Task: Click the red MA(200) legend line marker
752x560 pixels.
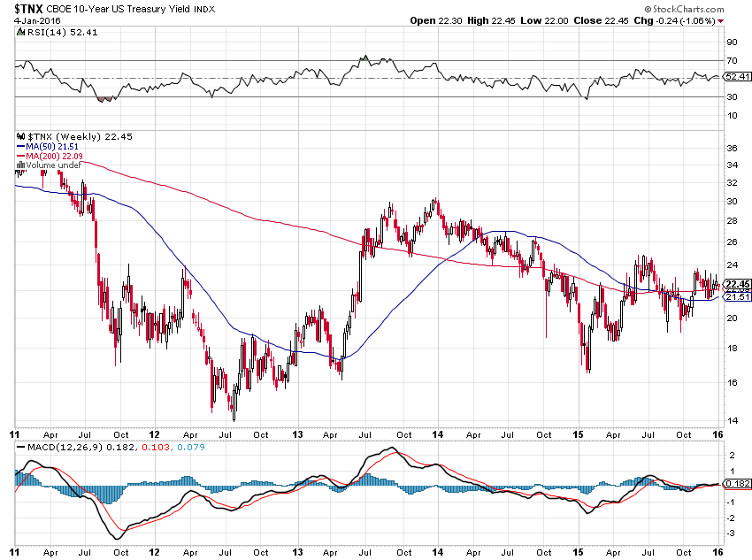Action: click(x=20, y=156)
